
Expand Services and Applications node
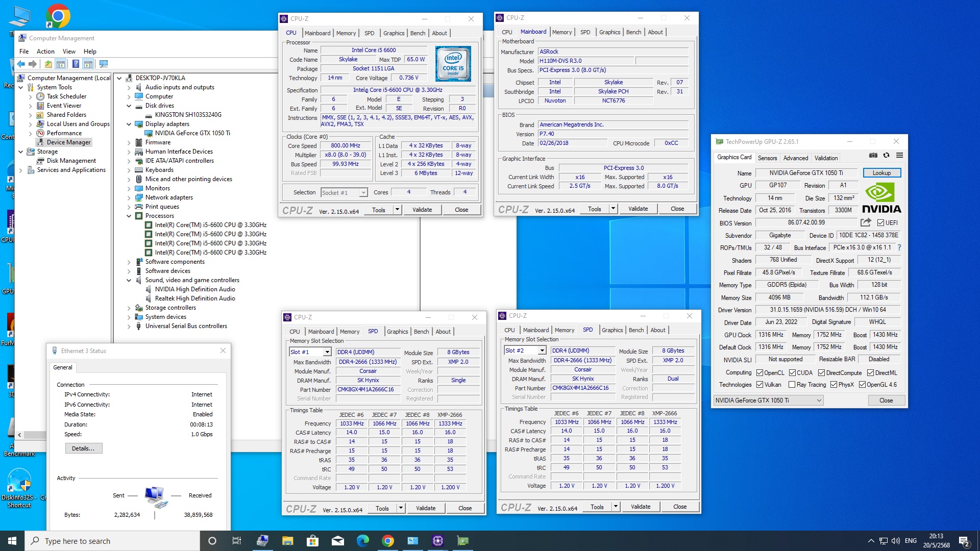(20, 170)
